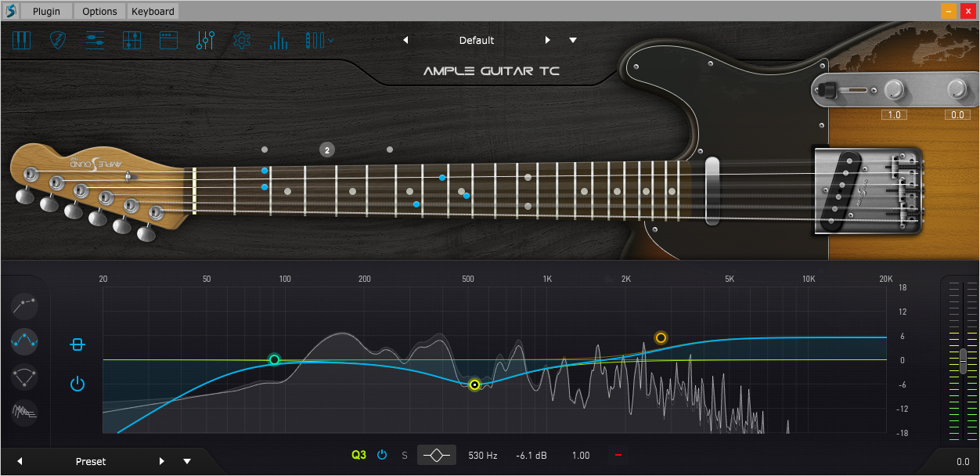Click the first guitar knob above 1.0
980x476 pixels.
point(894,91)
